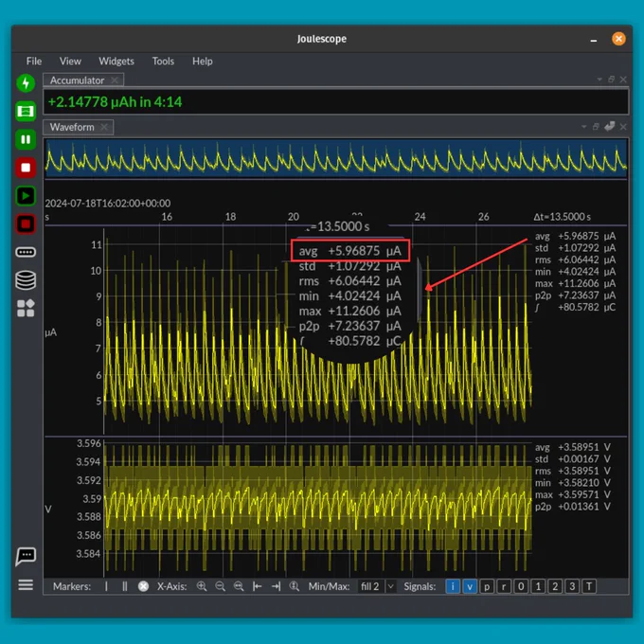Click the dark red record square button
Image resolution: width=644 pixels, height=644 pixels.
(26, 224)
